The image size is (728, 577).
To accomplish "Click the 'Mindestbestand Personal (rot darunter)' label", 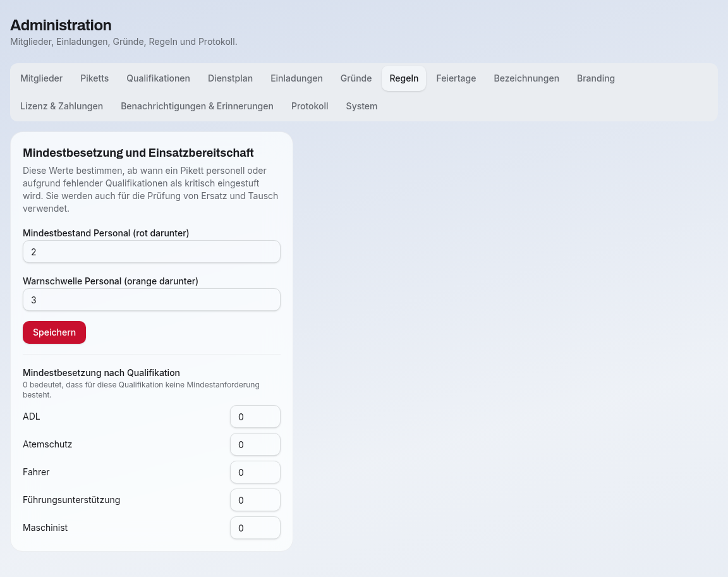I will pos(106,233).
